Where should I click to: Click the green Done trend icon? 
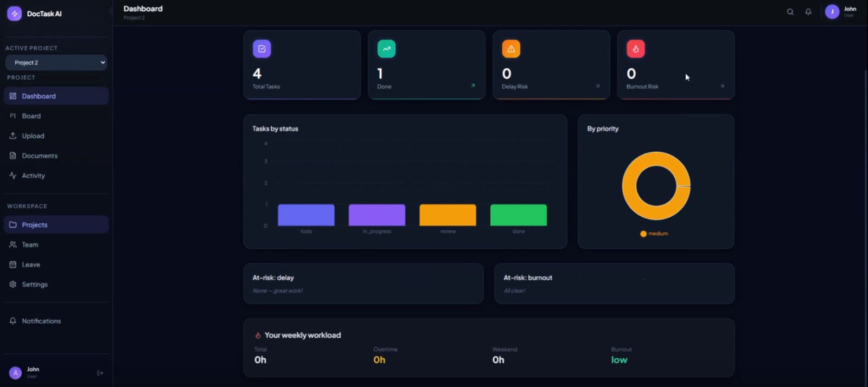386,49
